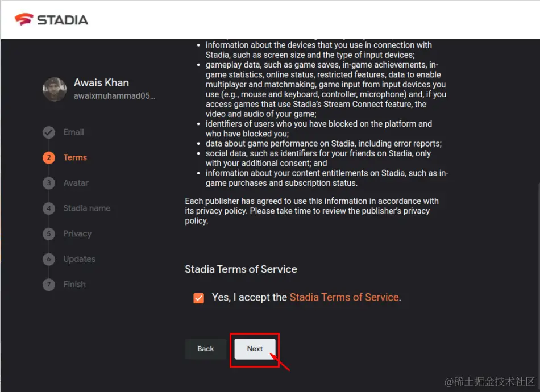Click text "gameplay data, such as game saves"
540x392 pixels.
272,65
